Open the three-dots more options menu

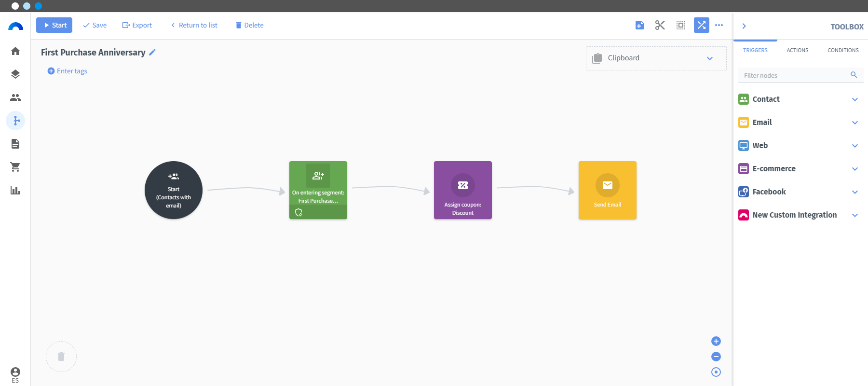(719, 25)
